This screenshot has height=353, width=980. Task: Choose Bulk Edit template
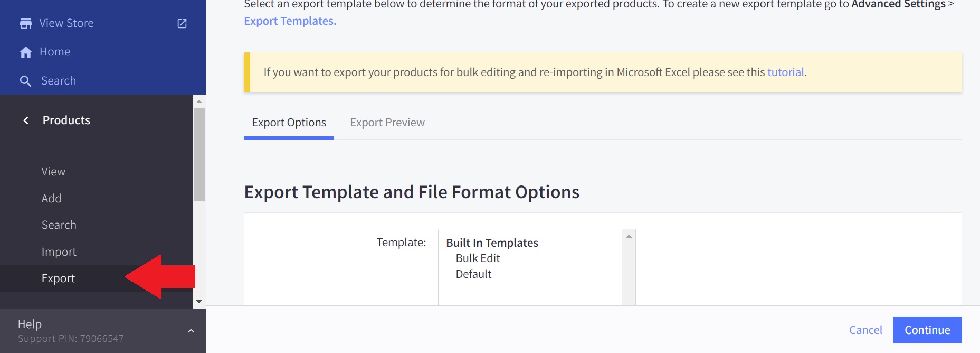tap(478, 258)
